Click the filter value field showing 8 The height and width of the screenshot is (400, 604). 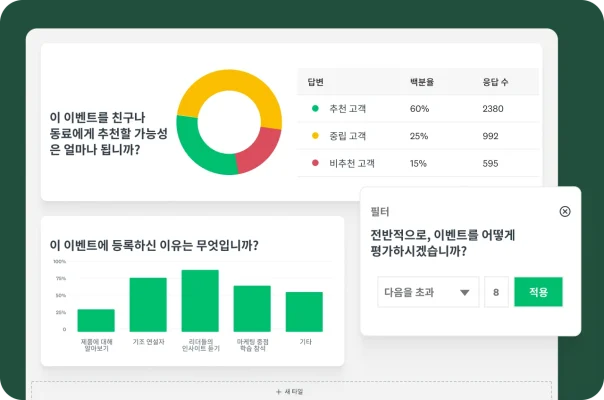(496, 292)
